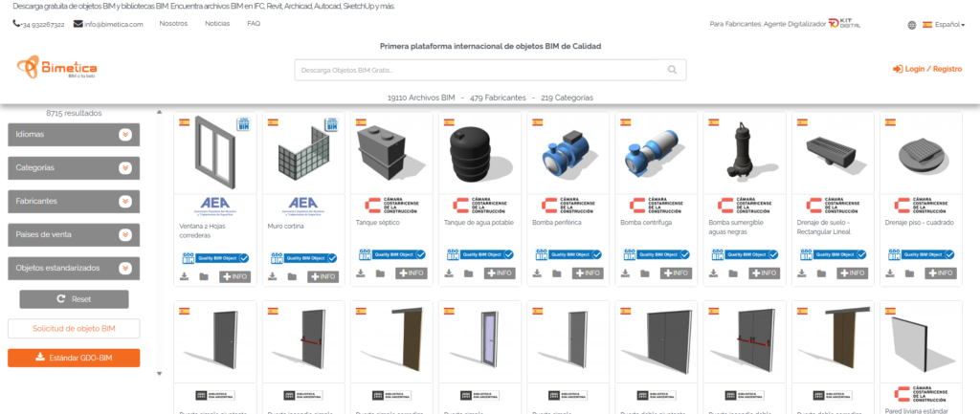This screenshot has width=980, height=414.
Task: Click the Kit Digital logo
Action: 844,24
